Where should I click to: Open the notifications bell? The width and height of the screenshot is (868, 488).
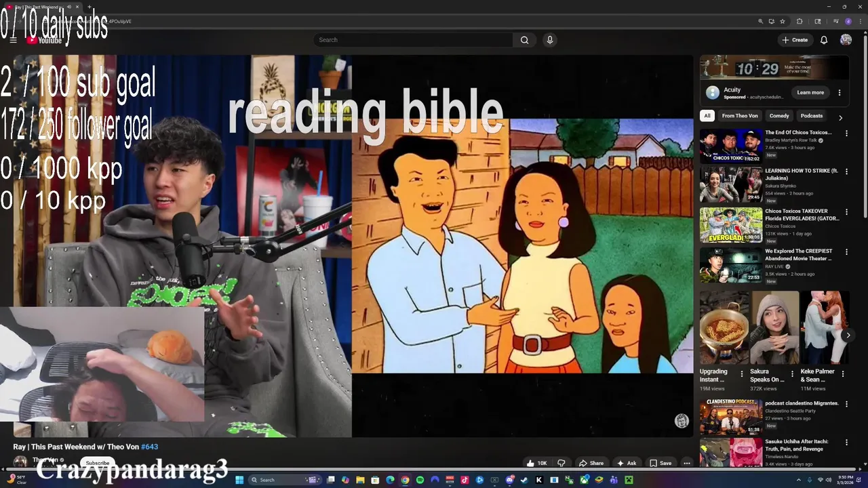[824, 40]
